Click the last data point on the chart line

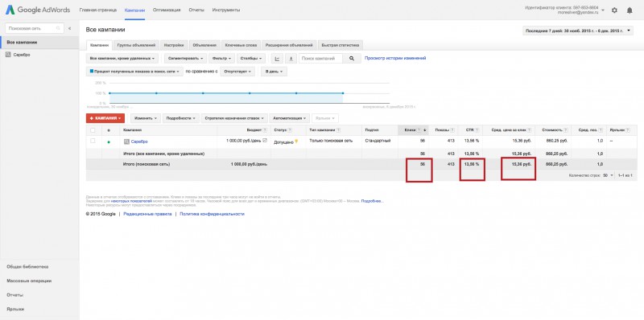(x=343, y=93)
